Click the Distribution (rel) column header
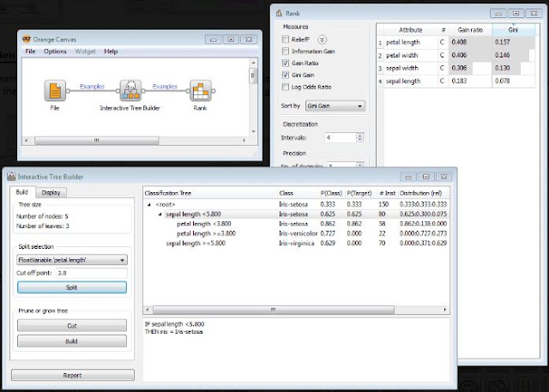 tap(421, 193)
